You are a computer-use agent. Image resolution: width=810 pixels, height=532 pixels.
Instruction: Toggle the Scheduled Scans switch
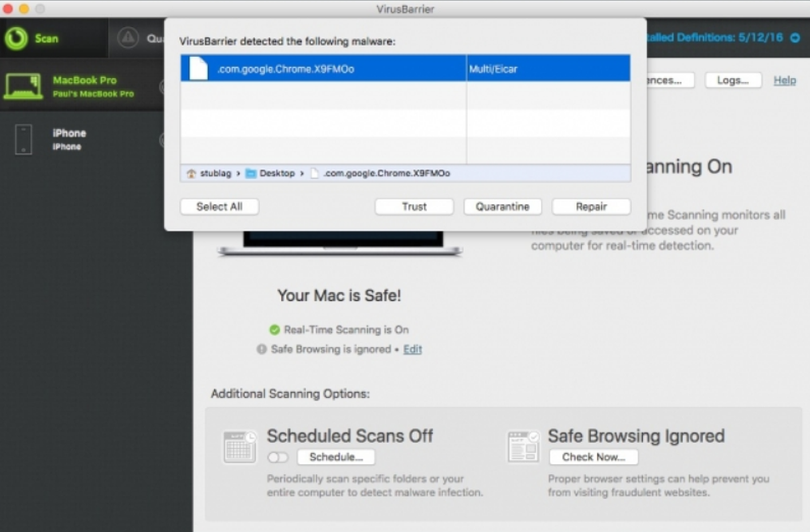(x=278, y=458)
